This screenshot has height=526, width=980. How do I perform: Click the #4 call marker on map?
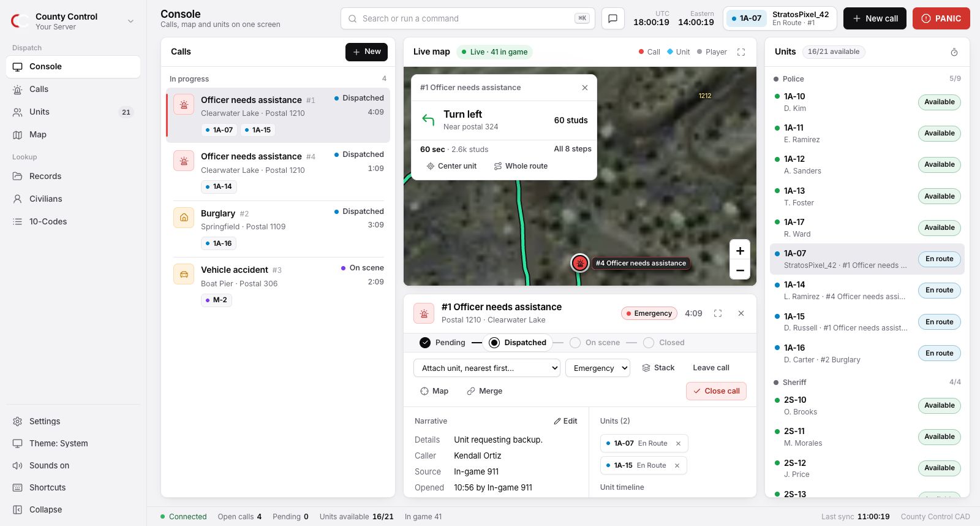click(x=580, y=263)
